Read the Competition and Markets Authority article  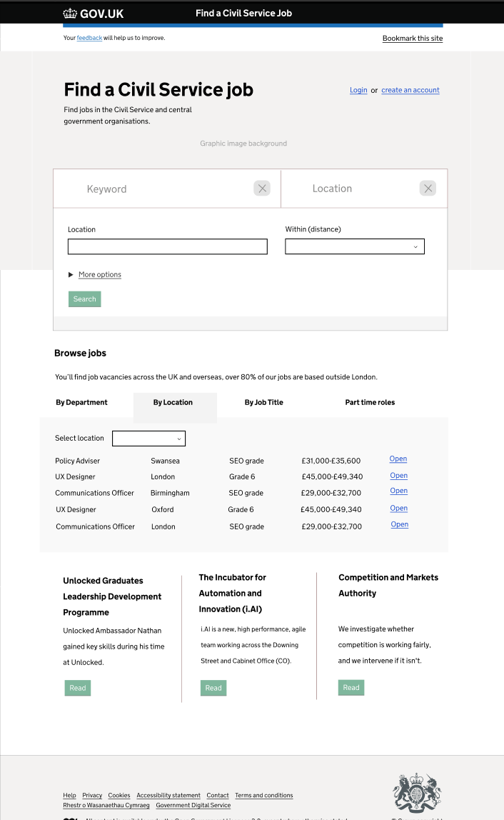(x=351, y=687)
